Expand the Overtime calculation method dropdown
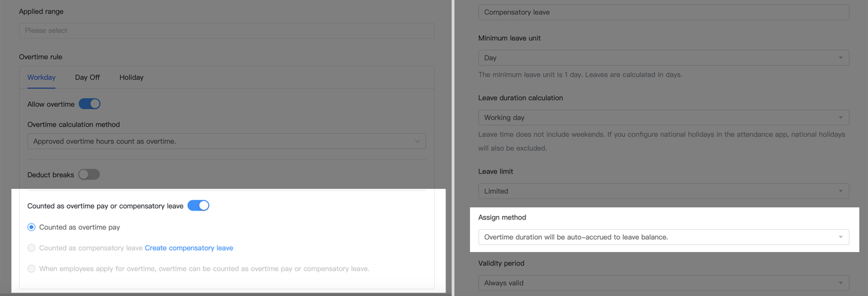The height and width of the screenshot is (296, 868). click(226, 142)
